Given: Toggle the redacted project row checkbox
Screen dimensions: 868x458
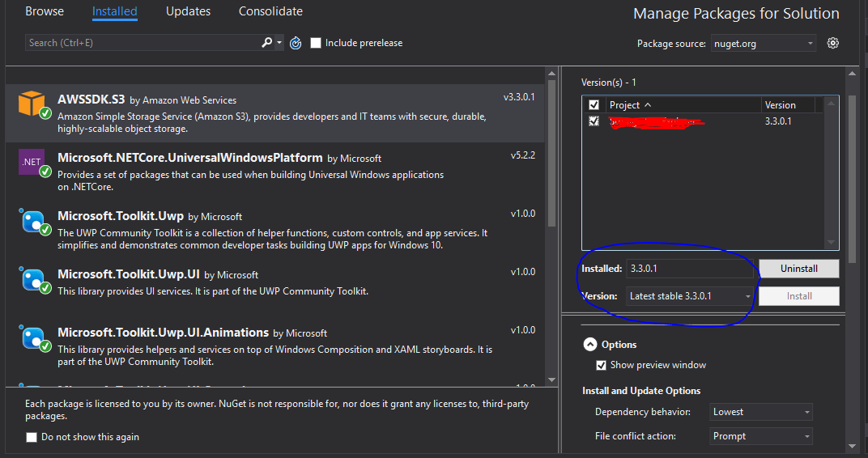Looking at the screenshot, I should (x=594, y=121).
